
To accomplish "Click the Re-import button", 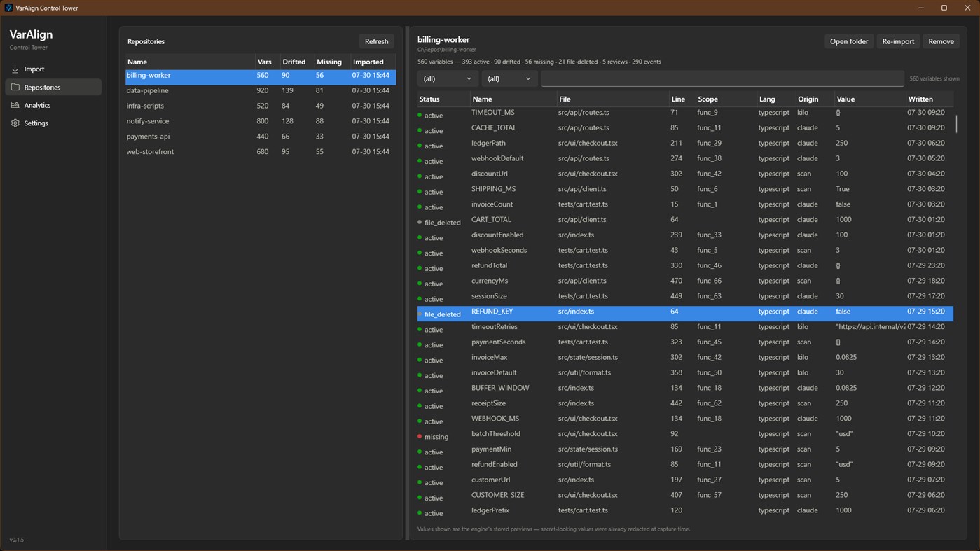I will 898,41.
